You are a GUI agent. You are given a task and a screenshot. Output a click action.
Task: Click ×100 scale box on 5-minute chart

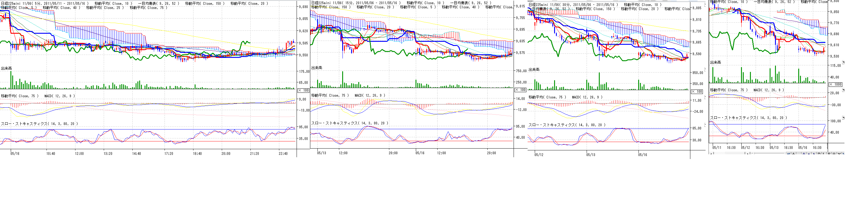coord(304,90)
